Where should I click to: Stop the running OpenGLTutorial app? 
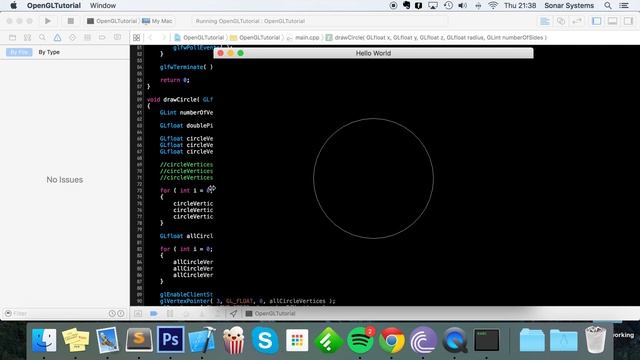coord(71,21)
